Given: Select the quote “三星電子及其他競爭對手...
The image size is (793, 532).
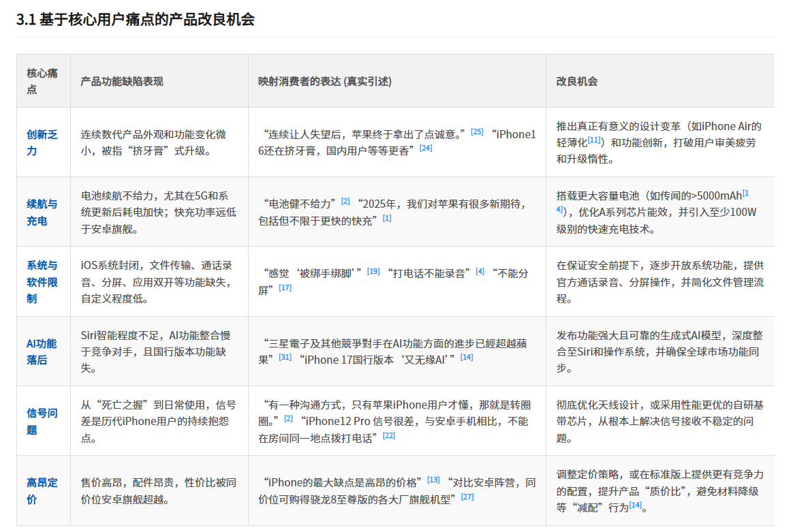Looking at the screenshot, I should pos(392,351).
